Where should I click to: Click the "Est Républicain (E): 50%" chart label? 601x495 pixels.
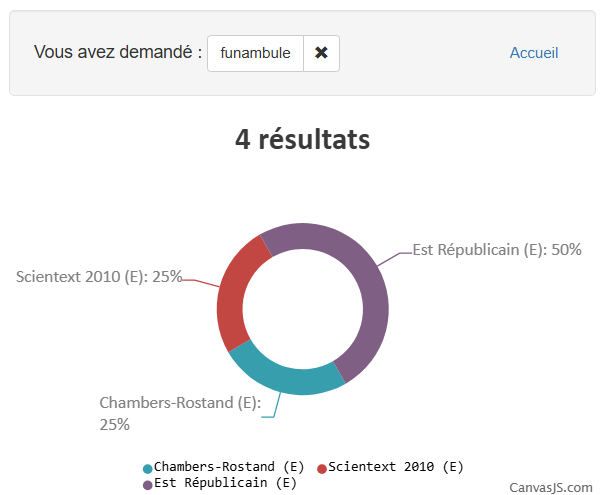tap(497, 250)
